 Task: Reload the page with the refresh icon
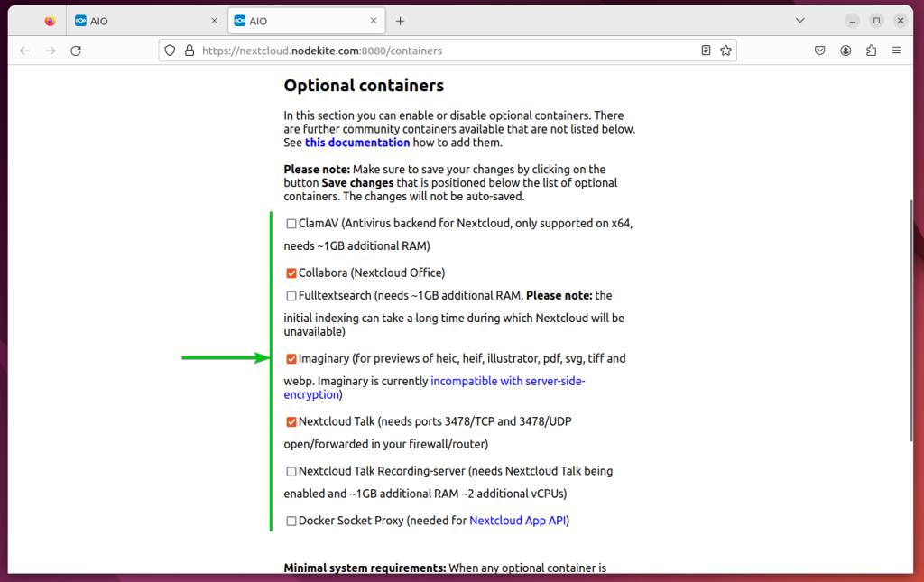[x=76, y=51]
